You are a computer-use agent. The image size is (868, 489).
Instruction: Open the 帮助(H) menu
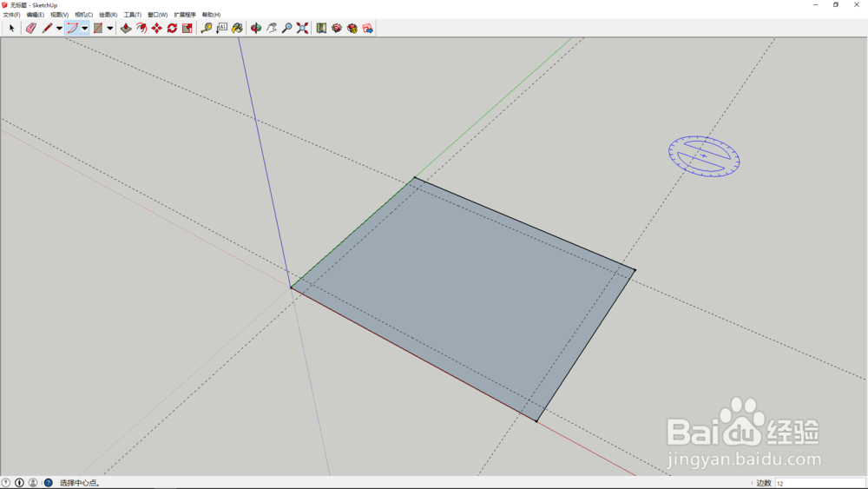tap(211, 15)
